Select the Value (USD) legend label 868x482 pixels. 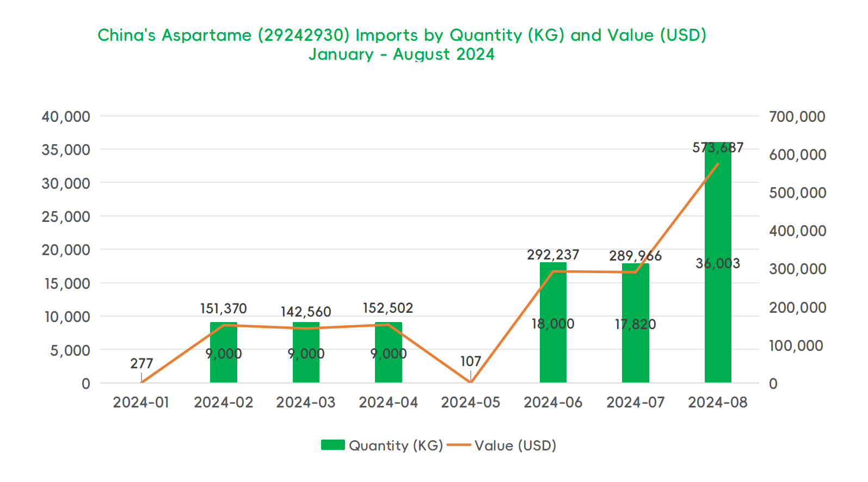[x=515, y=446]
